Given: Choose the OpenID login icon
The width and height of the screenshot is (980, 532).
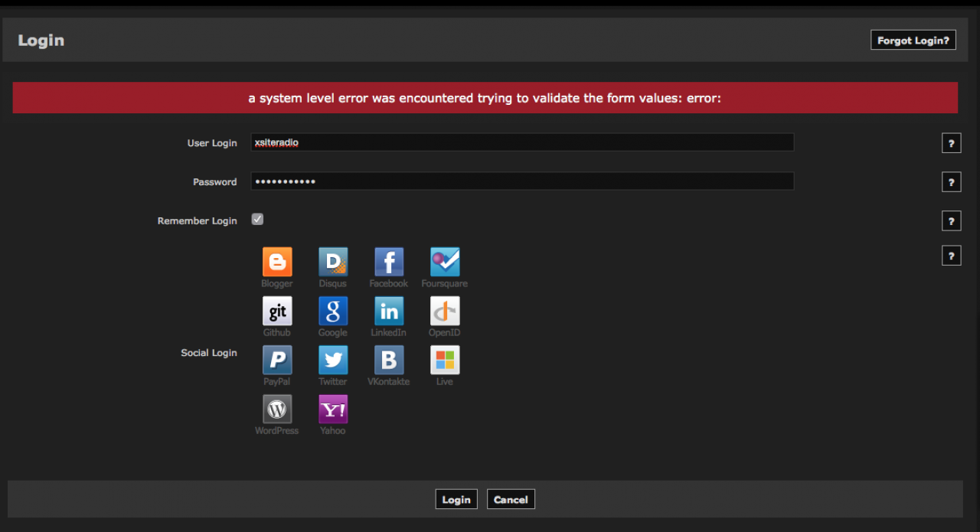Looking at the screenshot, I should (x=445, y=311).
